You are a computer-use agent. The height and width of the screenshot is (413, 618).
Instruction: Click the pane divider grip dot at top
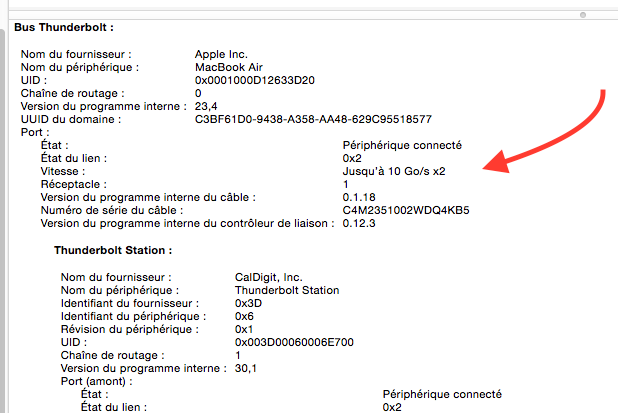coord(583,15)
